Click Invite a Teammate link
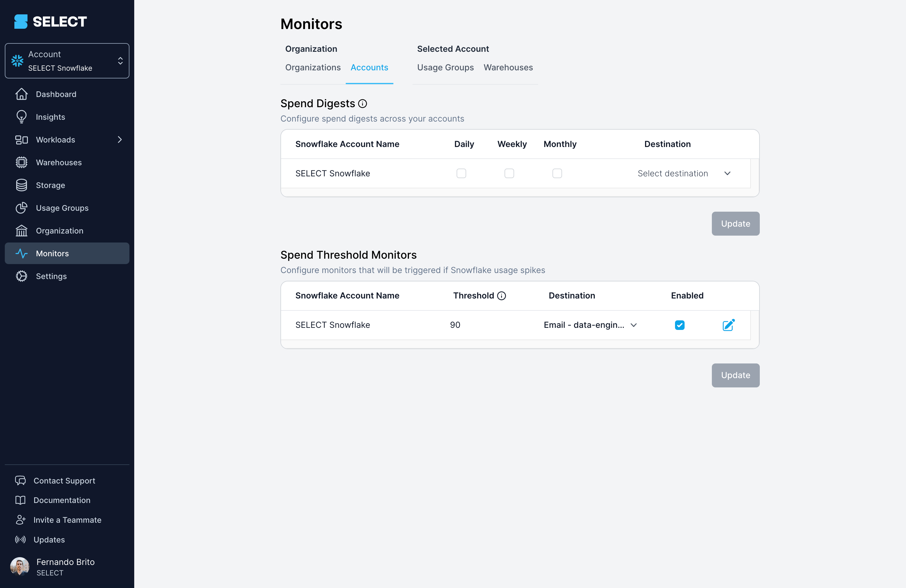Image resolution: width=906 pixels, height=588 pixels. [x=67, y=520]
